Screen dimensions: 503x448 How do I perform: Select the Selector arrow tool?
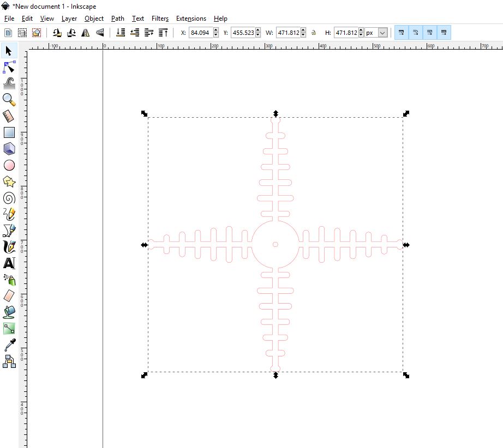(x=9, y=51)
